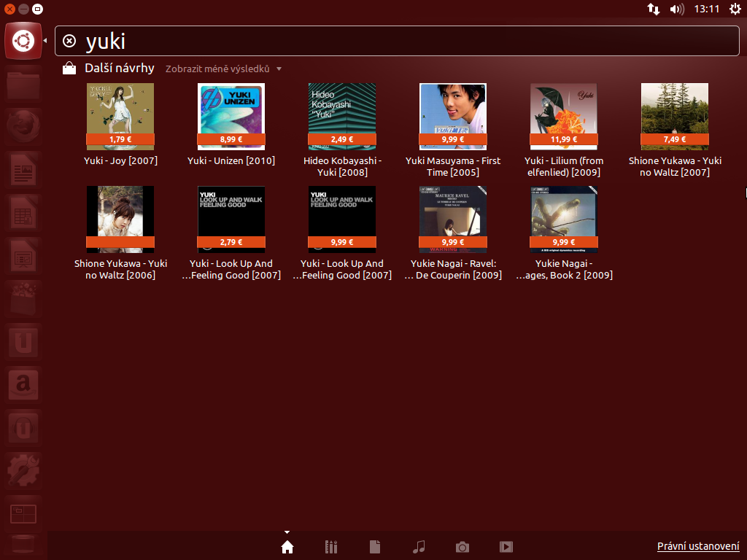This screenshot has width=747, height=560.
Task: Open LibreOffice Calc launcher icon
Action: (x=23, y=213)
